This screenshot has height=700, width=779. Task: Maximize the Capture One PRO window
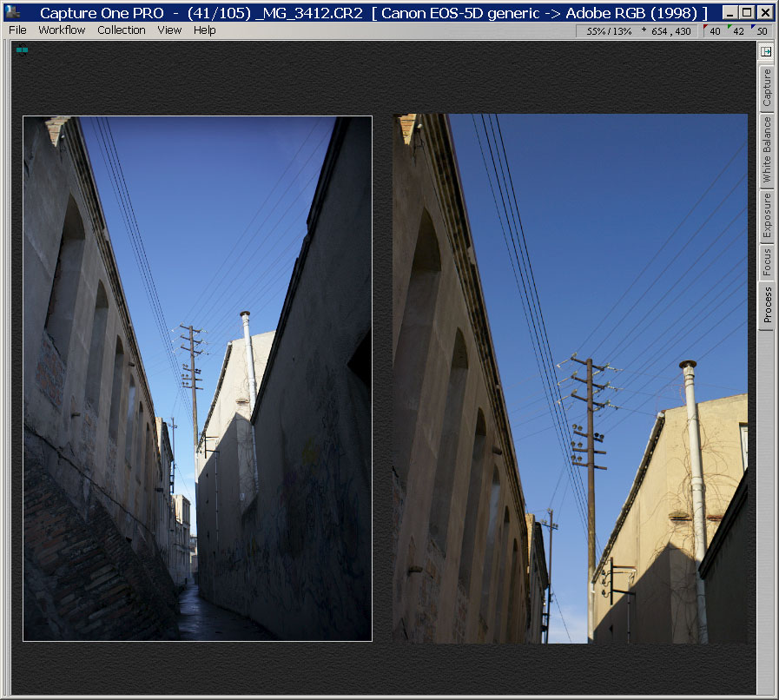pyautogui.click(x=747, y=12)
